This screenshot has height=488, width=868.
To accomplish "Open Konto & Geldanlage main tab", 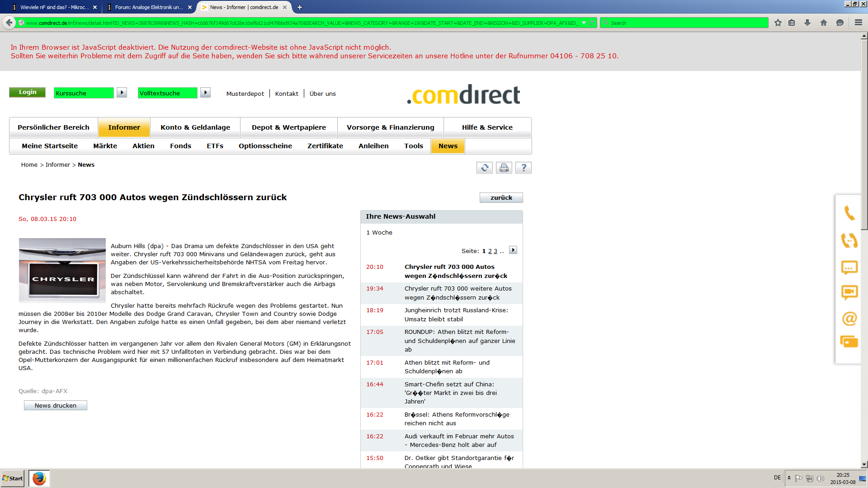I will [195, 127].
